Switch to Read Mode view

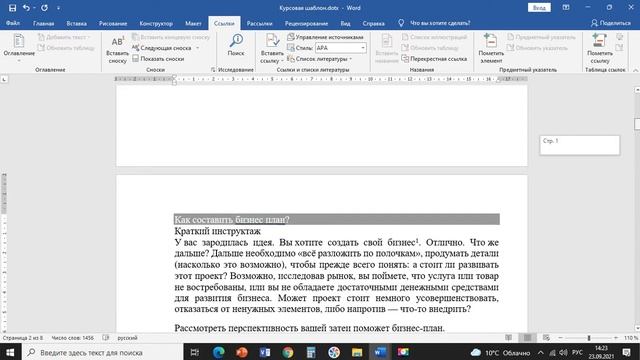509,338
